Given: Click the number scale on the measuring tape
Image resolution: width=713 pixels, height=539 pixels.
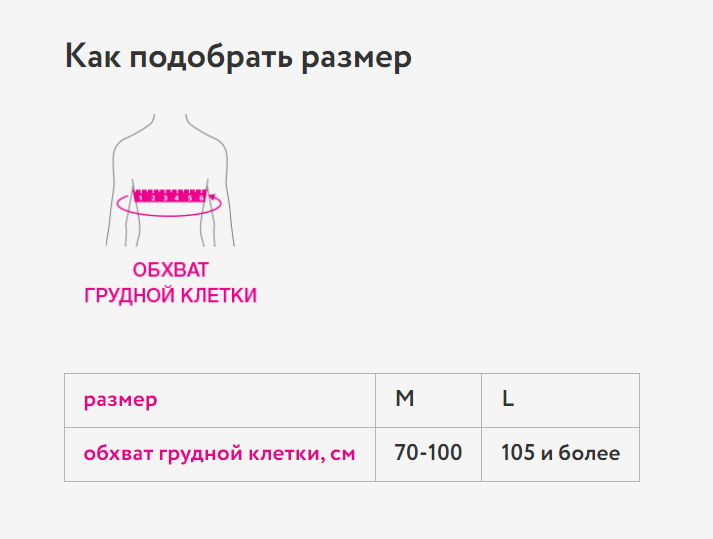Looking at the screenshot, I should tap(170, 198).
